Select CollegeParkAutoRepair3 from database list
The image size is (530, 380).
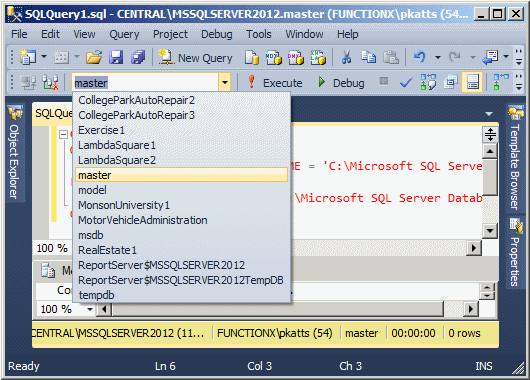(182, 115)
